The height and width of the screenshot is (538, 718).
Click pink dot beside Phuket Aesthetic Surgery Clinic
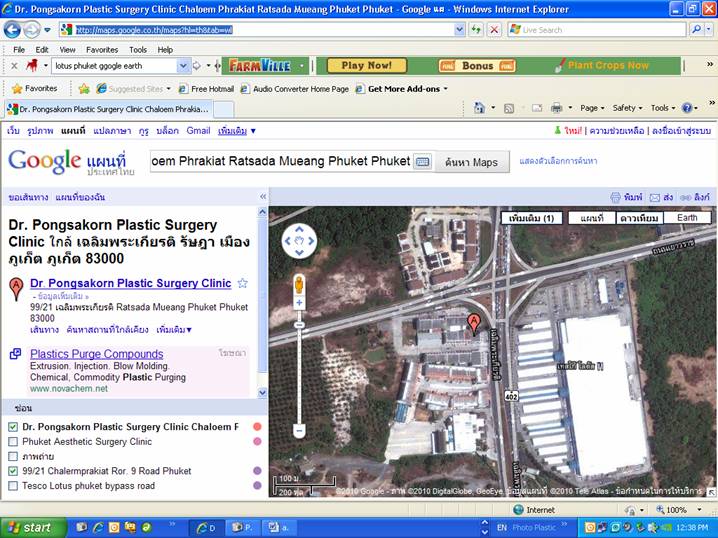(x=257, y=441)
